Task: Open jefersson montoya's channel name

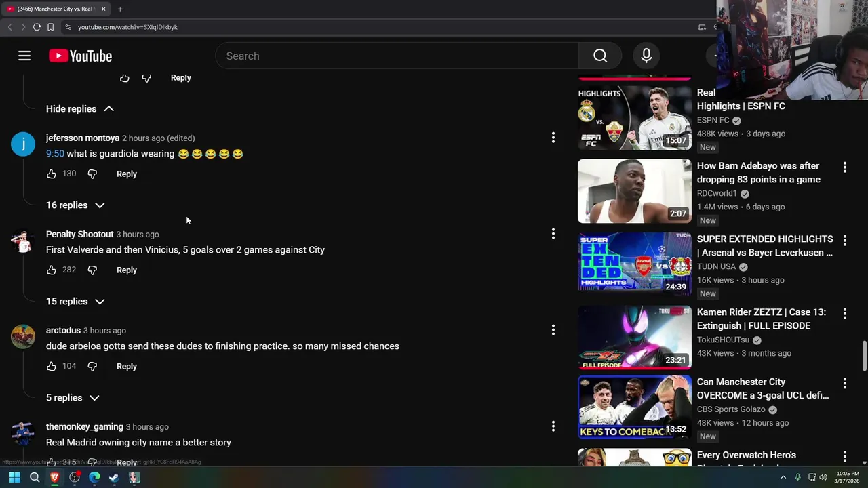Action: point(83,138)
